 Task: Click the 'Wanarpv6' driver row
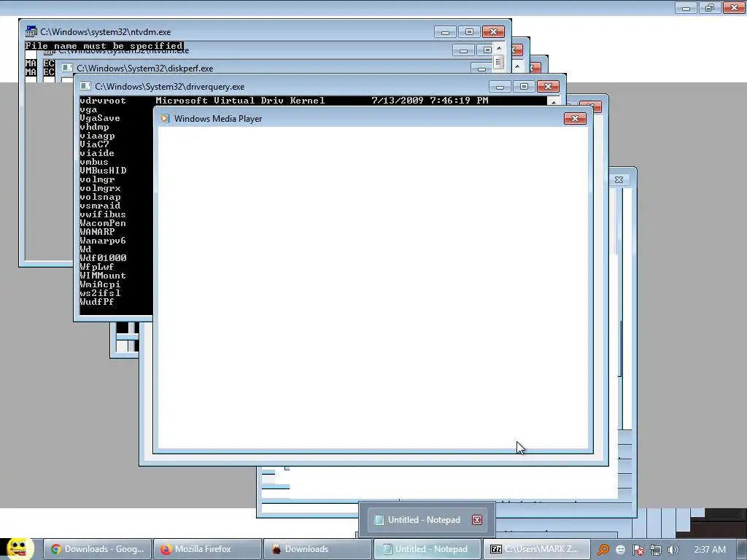103,241
